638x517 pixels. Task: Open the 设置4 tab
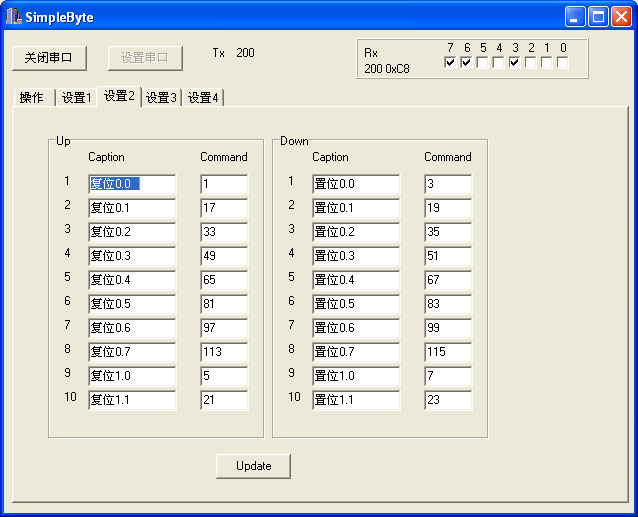(203, 98)
